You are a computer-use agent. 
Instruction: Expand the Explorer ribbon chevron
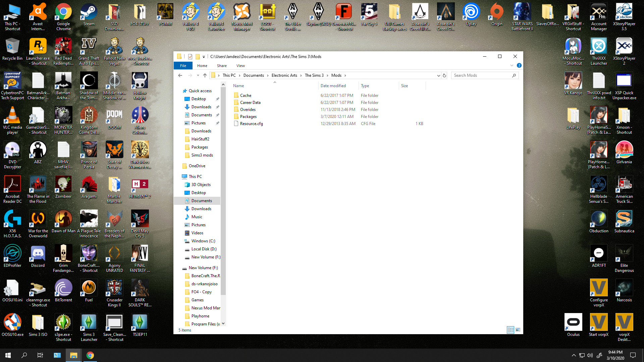(x=512, y=66)
